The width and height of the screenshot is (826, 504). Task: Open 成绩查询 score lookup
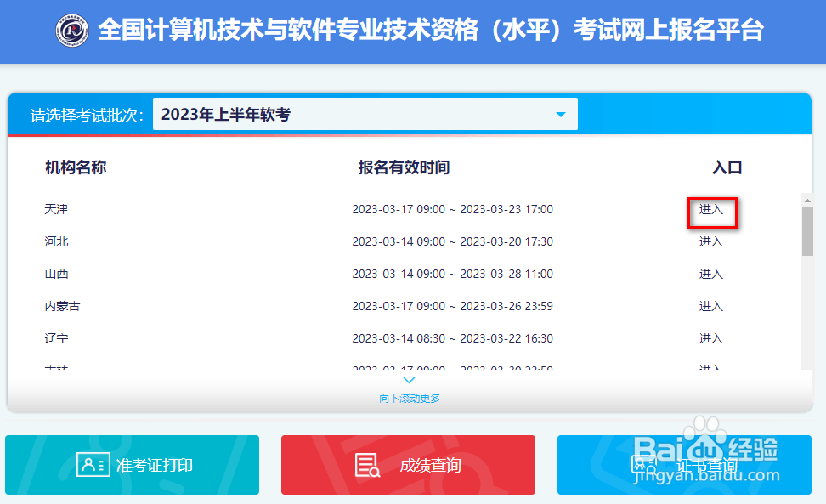pos(408,465)
